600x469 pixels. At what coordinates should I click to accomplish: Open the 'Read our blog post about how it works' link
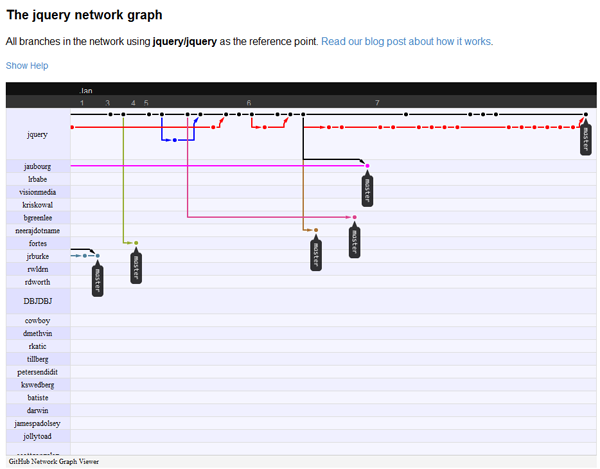(406, 41)
